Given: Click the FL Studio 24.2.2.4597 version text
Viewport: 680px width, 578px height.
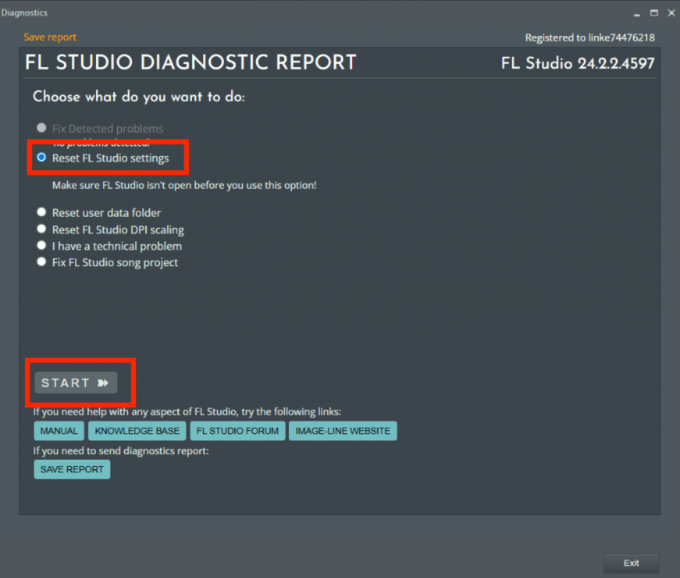Looking at the screenshot, I should click(578, 63).
